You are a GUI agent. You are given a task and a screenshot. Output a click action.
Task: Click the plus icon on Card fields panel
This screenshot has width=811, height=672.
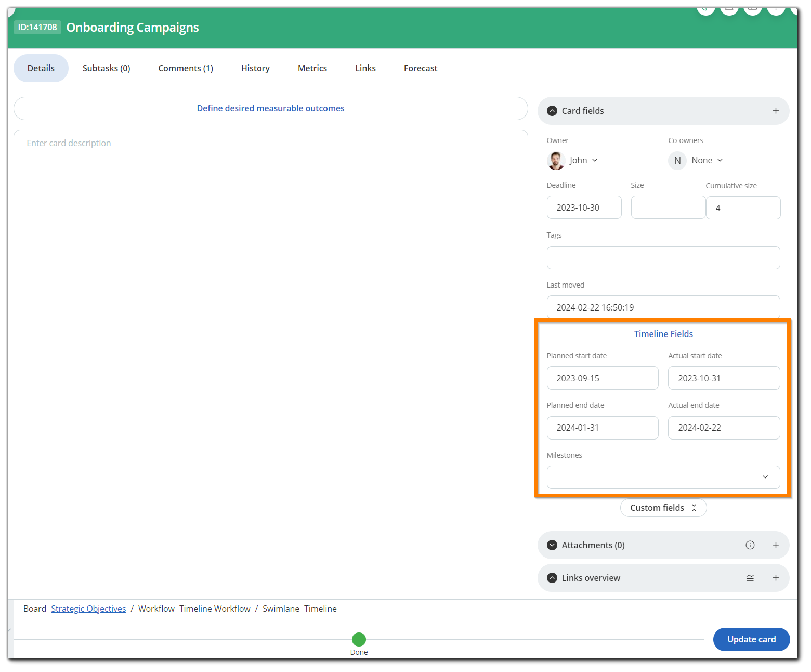point(776,111)
